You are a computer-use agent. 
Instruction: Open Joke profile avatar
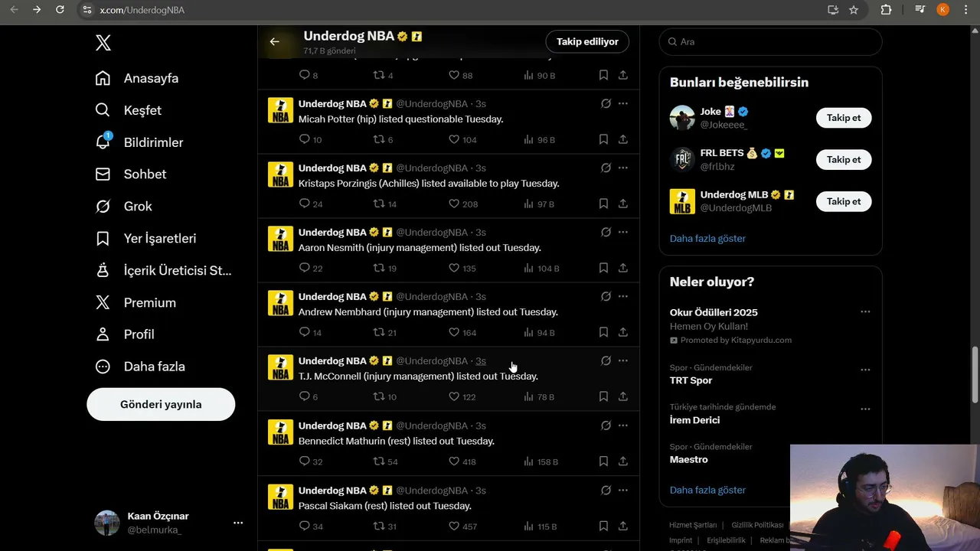682,118
